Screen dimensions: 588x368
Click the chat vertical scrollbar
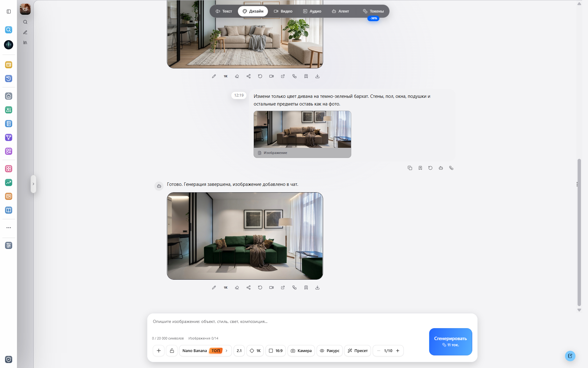point(579,232)
